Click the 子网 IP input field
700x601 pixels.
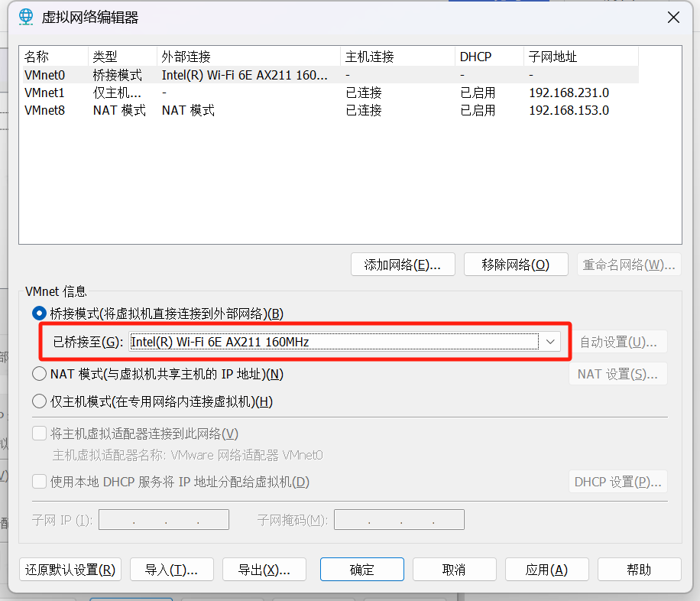(x=164, y=520)
